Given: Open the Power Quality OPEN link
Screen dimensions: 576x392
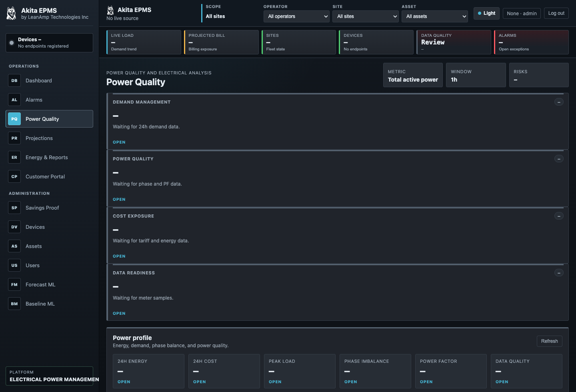Looking at the screenshot, I should (119, 199).
